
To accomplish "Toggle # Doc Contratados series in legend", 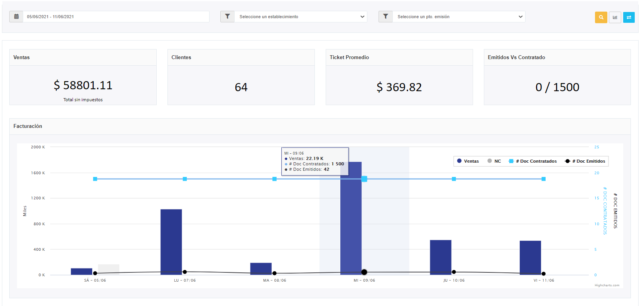I will coord(533,161).
